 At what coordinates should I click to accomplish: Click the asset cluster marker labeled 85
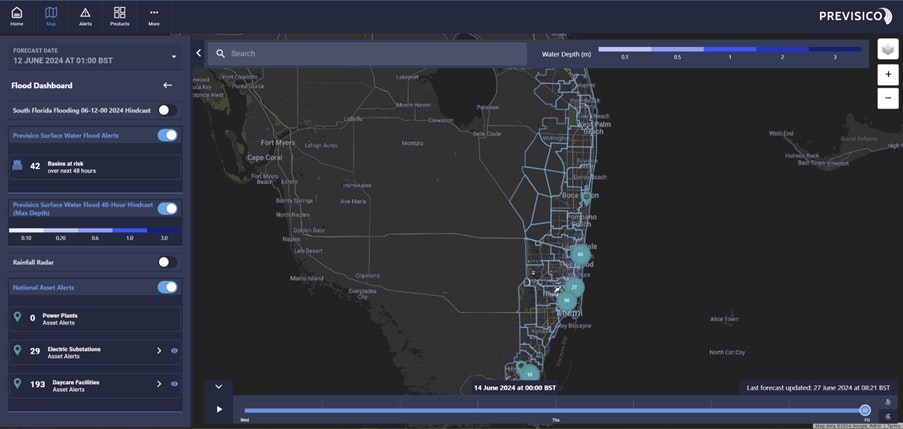tap(580, 255)
